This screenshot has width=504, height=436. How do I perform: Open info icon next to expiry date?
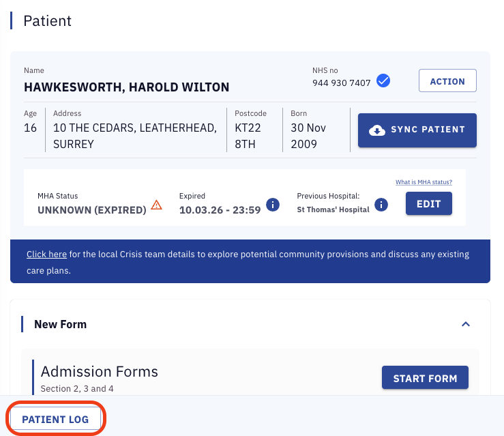[x=273, y=204]
